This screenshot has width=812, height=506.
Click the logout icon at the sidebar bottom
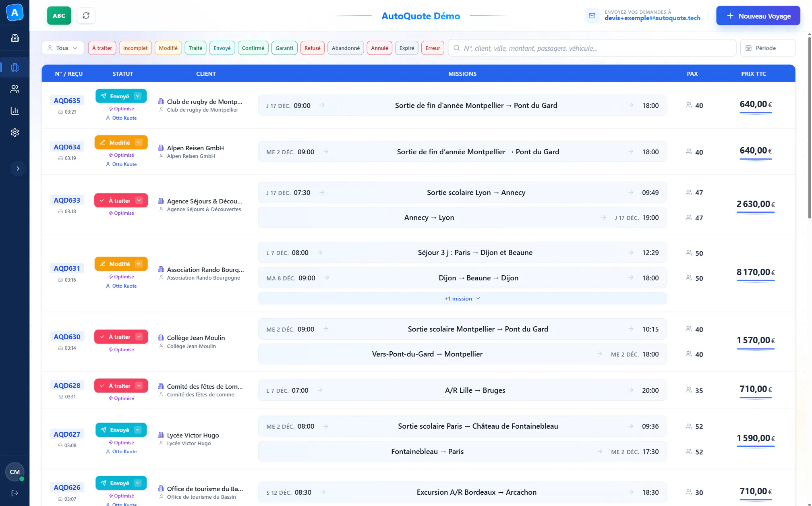15,493
